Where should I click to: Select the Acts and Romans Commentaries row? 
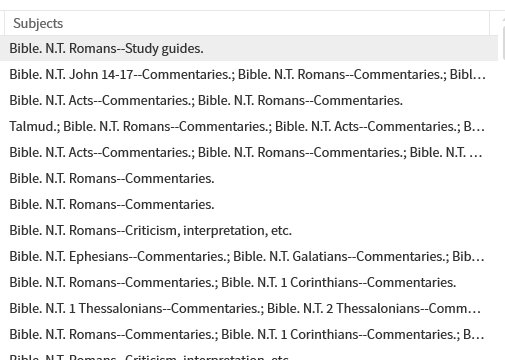tap(249, 100)
